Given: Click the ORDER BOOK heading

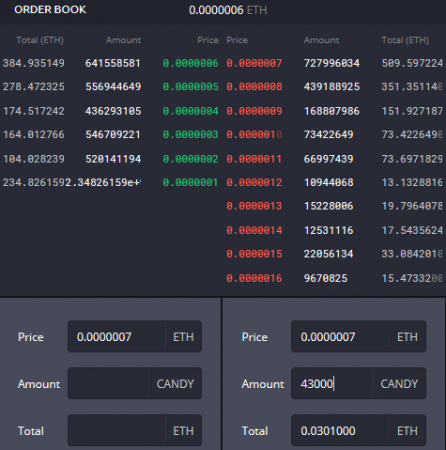Looking at the screenshot, I should point(50,10).
